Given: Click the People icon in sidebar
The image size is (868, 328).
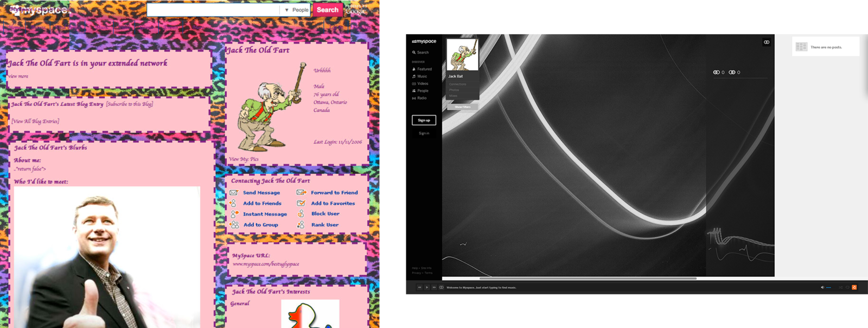Looking at the screenshot, I should pos(414,91).
